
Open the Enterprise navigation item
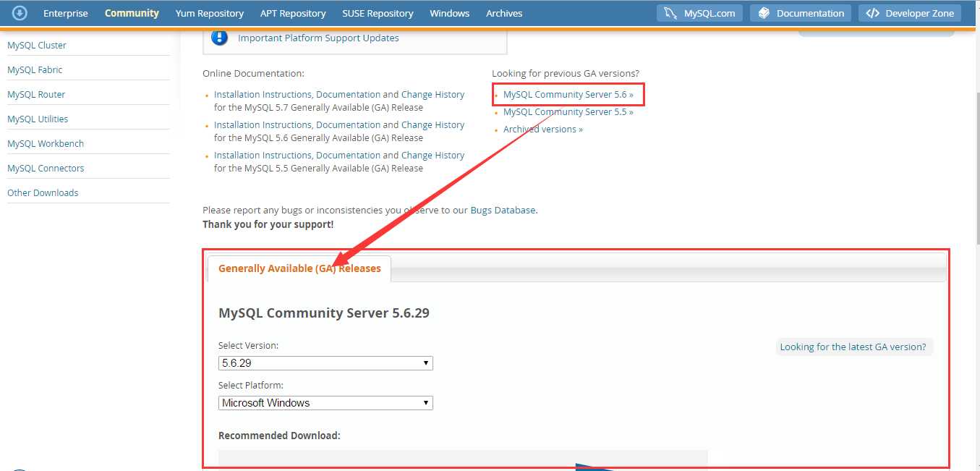point(66,13)
